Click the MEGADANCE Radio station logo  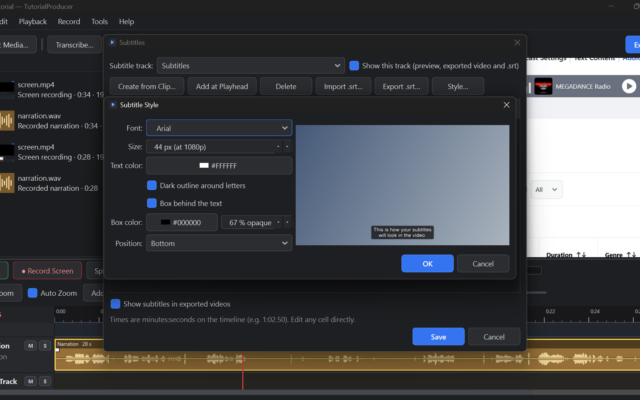coord(543,86)
